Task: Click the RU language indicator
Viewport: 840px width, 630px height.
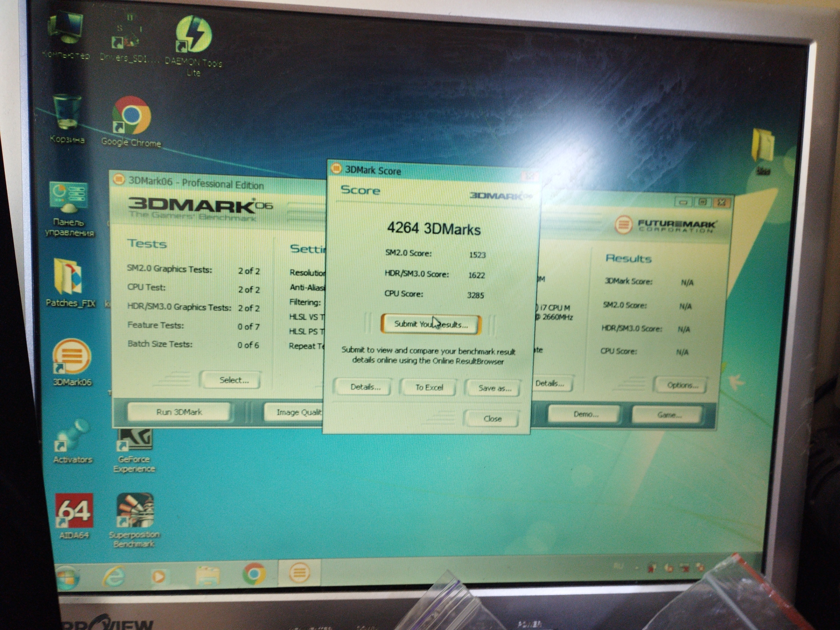Action: 618,566
